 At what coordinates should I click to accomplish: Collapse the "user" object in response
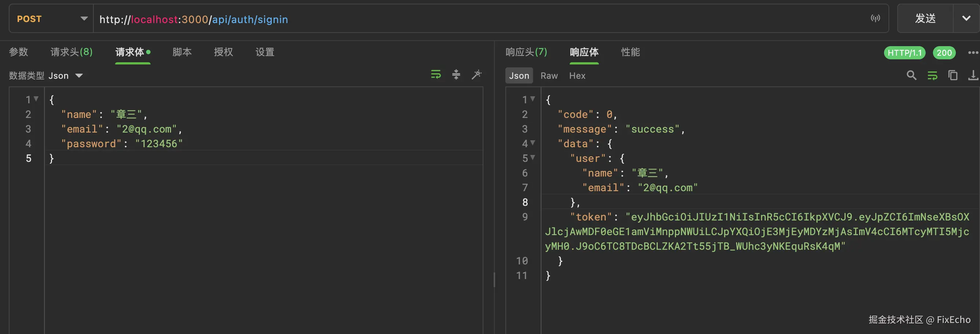pos(532,157)
